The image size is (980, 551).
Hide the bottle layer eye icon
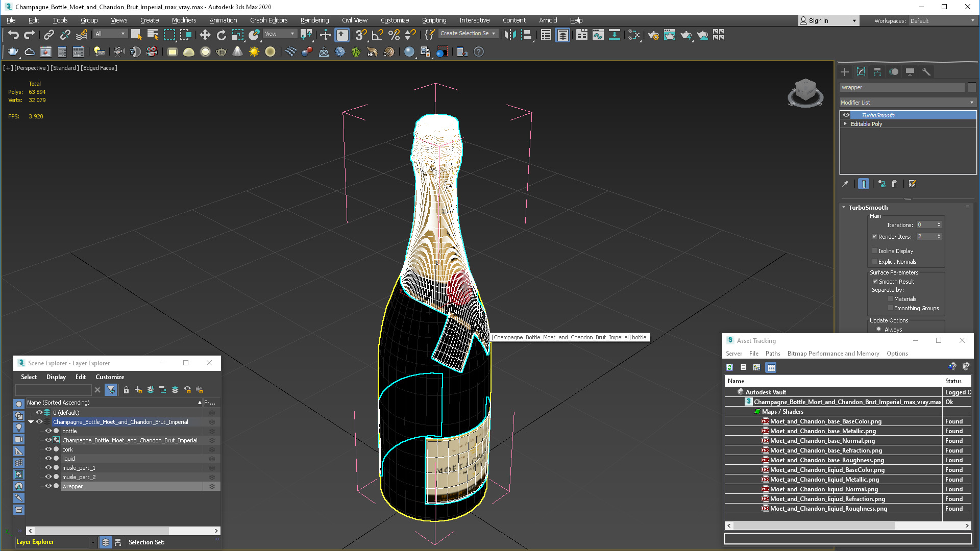pos(48,431)
